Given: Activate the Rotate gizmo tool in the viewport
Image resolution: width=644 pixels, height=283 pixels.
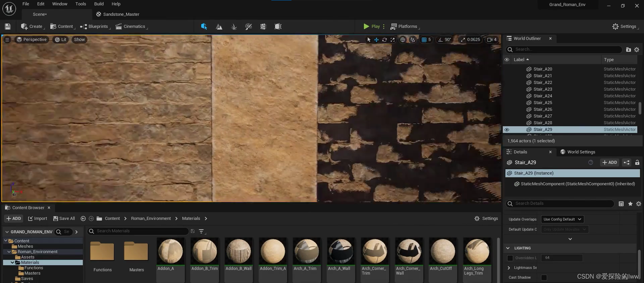Looking at the screenshot, I should tap(384, 40).
